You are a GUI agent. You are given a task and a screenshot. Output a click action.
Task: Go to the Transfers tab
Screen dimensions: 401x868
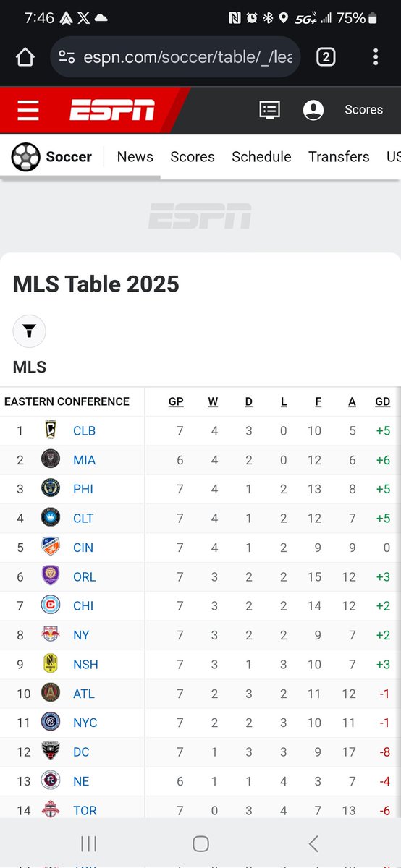tap(339, 157)
